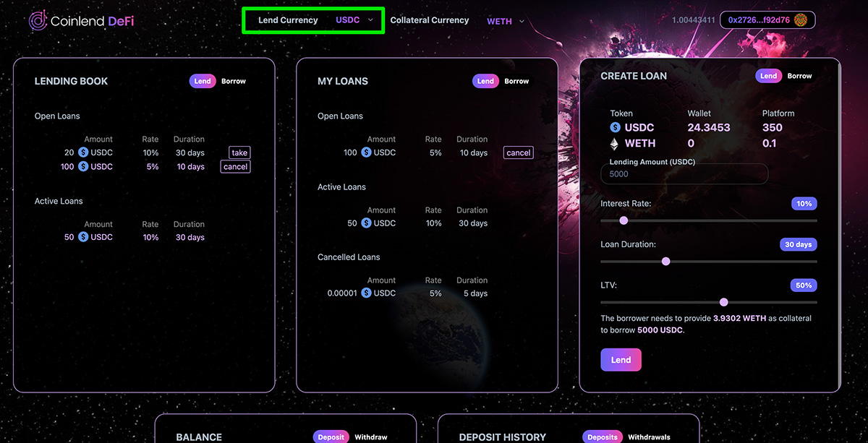
Task: Click the chevron next to USDC in header
Action: (370, 20)
